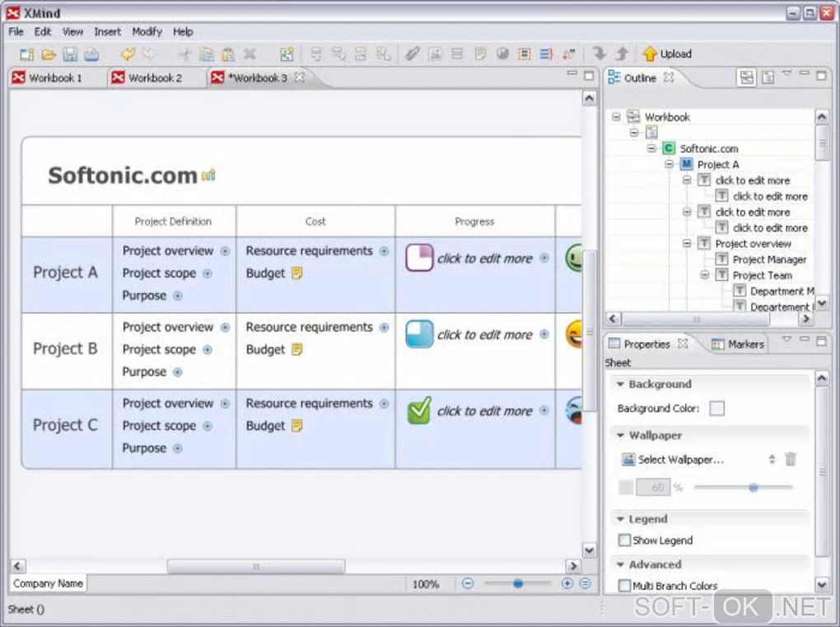This screenshot has width=840, height=627.
Task: Click the Print toolbar icon
Action: [x=91, y=54]
